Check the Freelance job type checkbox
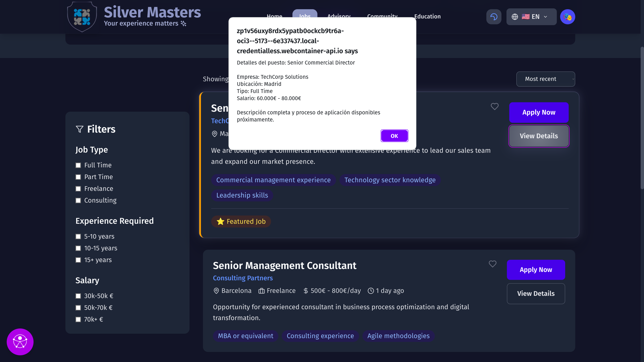Screen dimensions: 644x362 78,189
